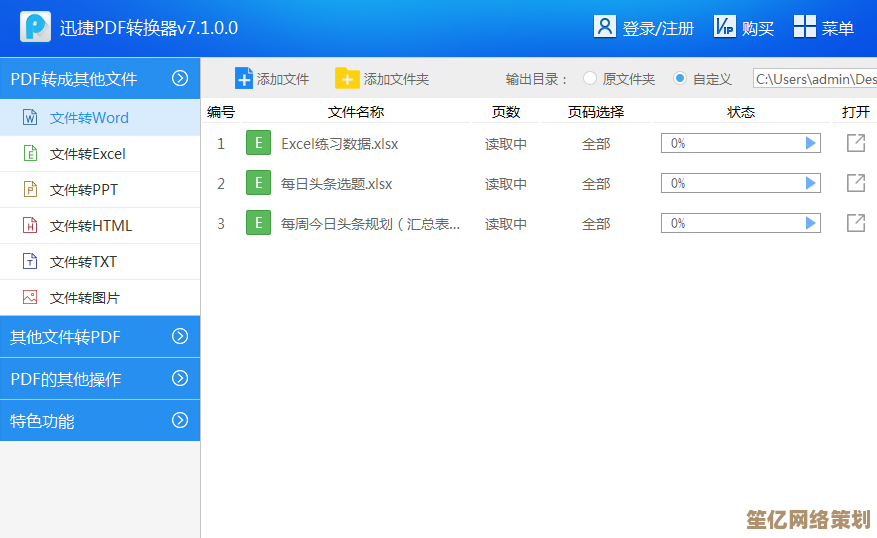
Task: Click the yellow folder icon for 添加文件夹
Action: point(347,78)
